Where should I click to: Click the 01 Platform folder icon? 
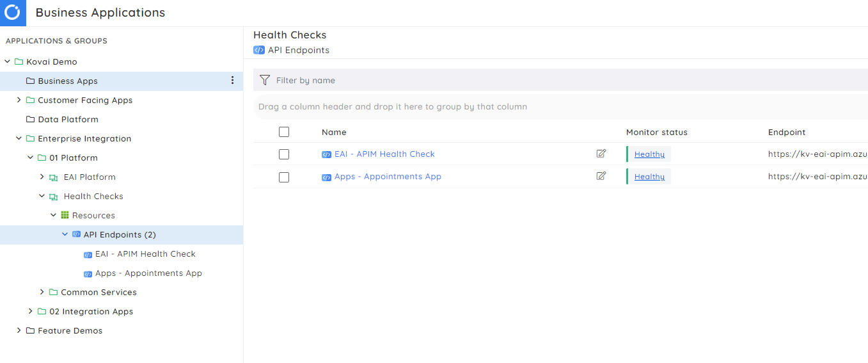(x=42, y=158)
